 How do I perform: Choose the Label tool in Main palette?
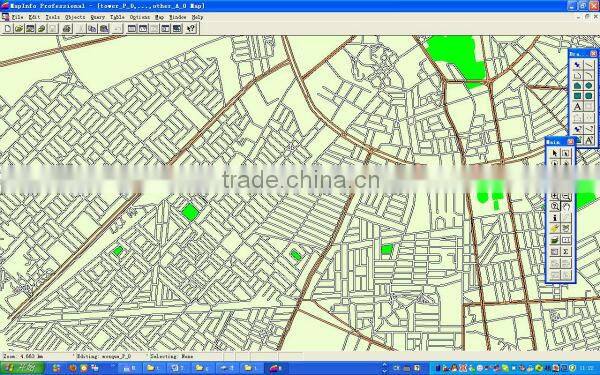[x=554, y=229]
